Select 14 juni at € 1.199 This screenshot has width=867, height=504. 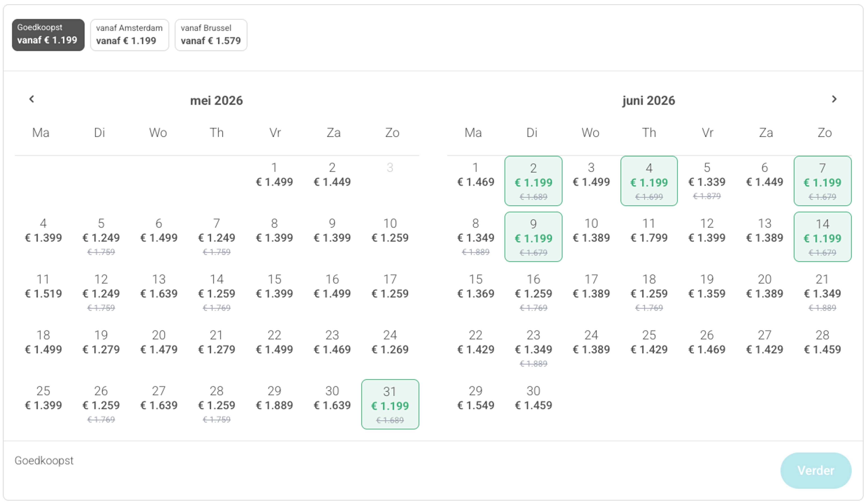tap(822, 236)
